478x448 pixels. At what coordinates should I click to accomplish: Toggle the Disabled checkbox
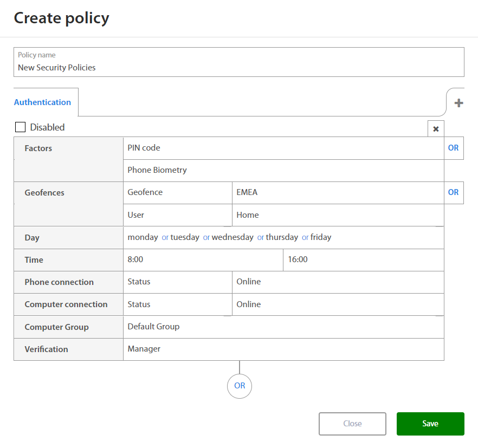21,127
